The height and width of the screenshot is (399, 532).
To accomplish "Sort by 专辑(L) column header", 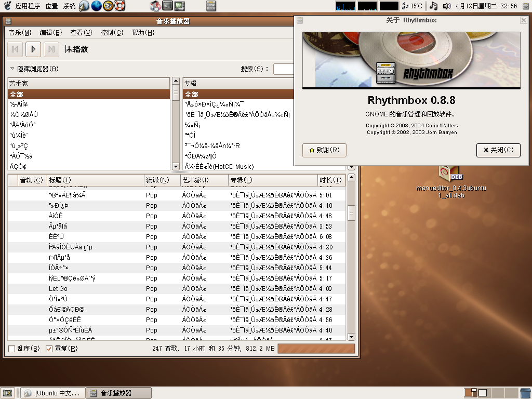I will click(273, 180).
